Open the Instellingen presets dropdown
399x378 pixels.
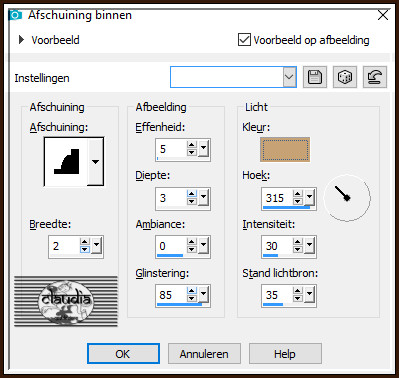coord(289,77)
